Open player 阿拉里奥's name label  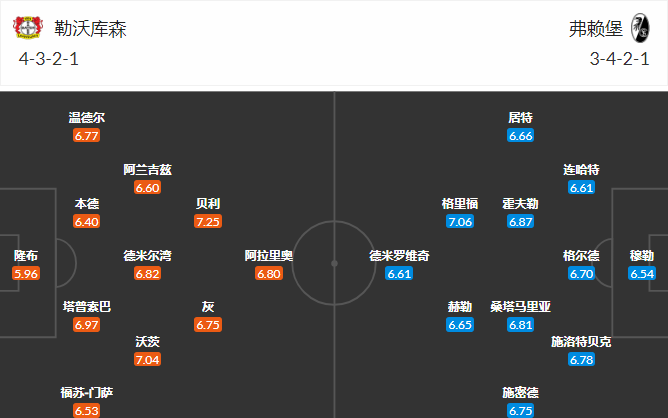coord(269,256)
